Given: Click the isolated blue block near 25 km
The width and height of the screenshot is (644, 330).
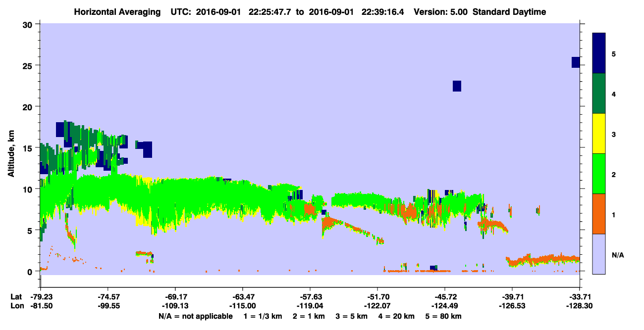Looking at the screenshot, I should coord(576,62).
